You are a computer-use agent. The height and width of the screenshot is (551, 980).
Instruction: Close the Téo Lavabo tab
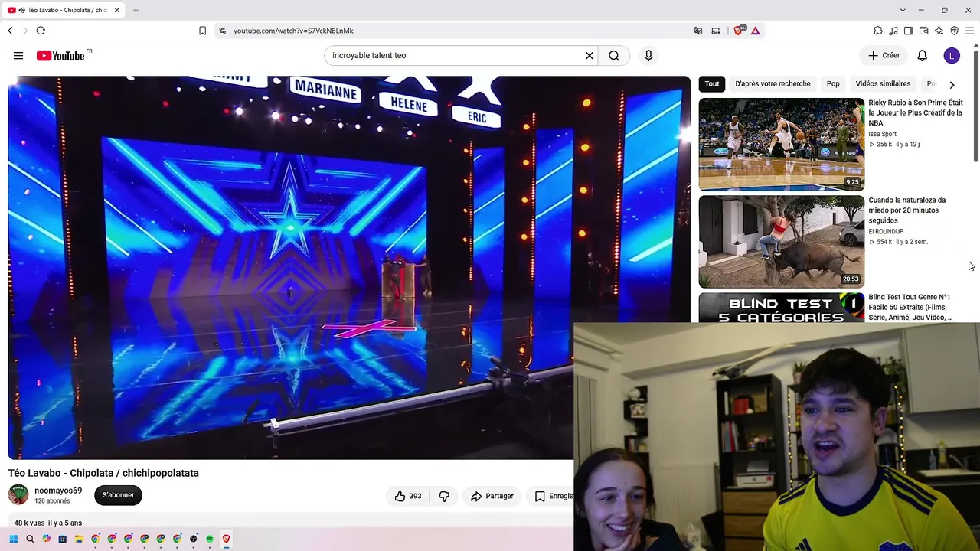pyautogui.click(x=117, y=10)
